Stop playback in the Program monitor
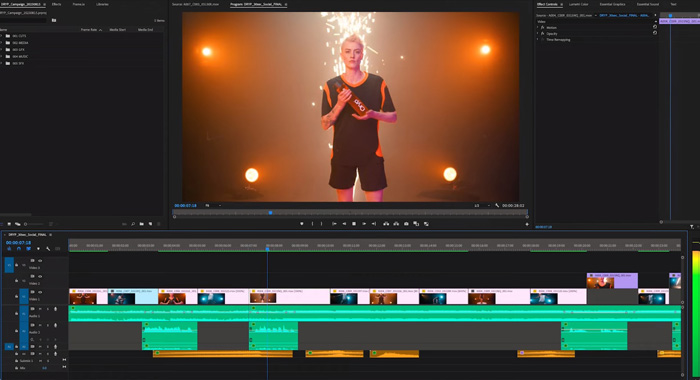The image size is (700, 380). 354,224
